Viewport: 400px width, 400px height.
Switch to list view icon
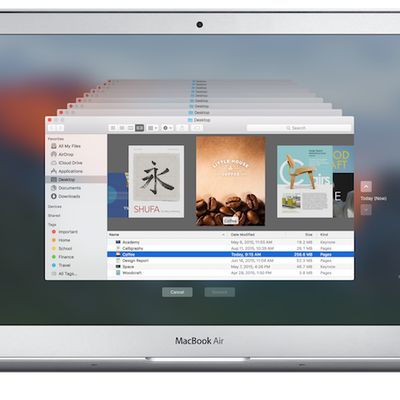pos(122,128)
